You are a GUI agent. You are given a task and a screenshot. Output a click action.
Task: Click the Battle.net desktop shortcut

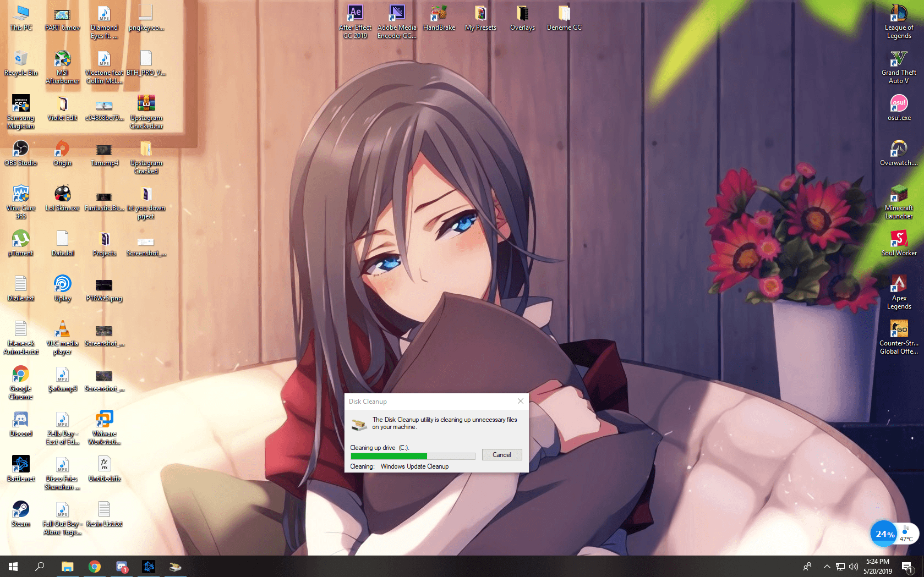(21, 469)
